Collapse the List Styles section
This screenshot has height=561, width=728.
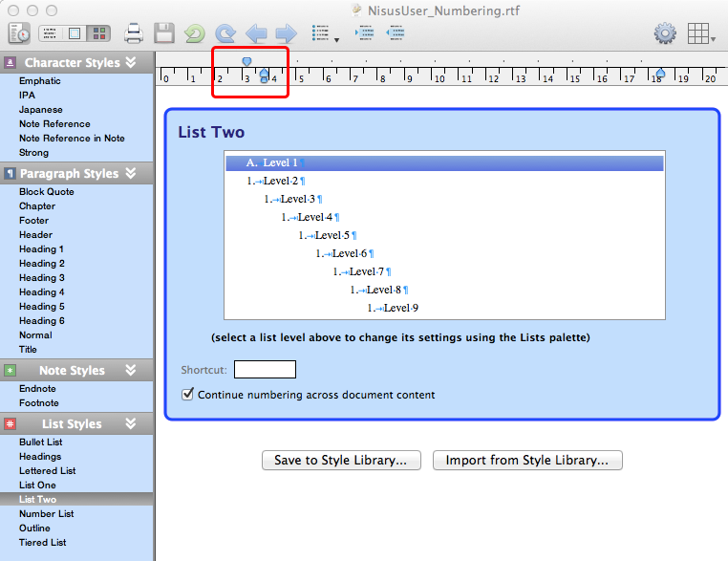(x=131, y=423)
